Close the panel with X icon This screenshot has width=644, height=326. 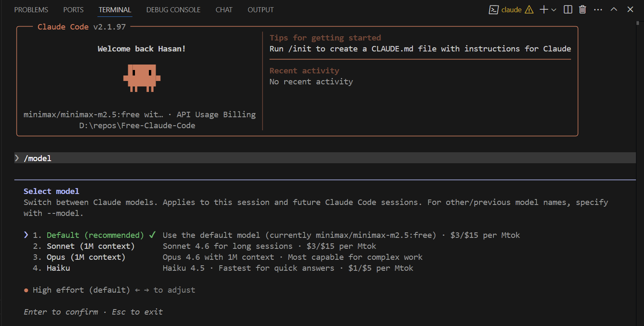(630, 10)
